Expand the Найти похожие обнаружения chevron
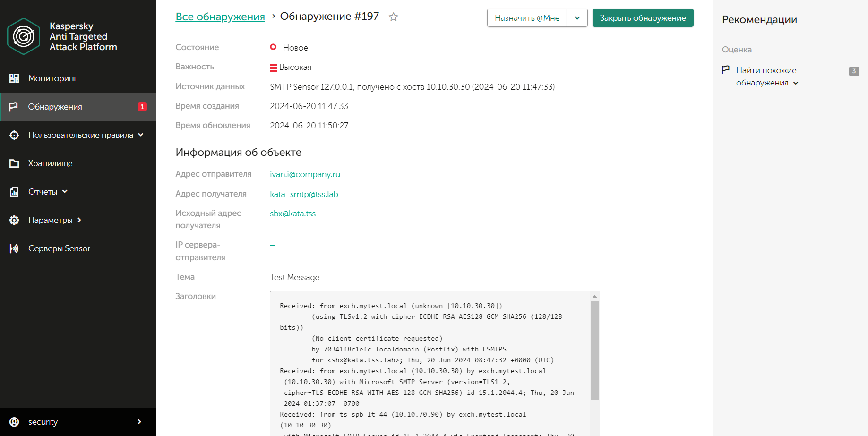868x436 pixels. pyautogui.click(x=796, y=83)
